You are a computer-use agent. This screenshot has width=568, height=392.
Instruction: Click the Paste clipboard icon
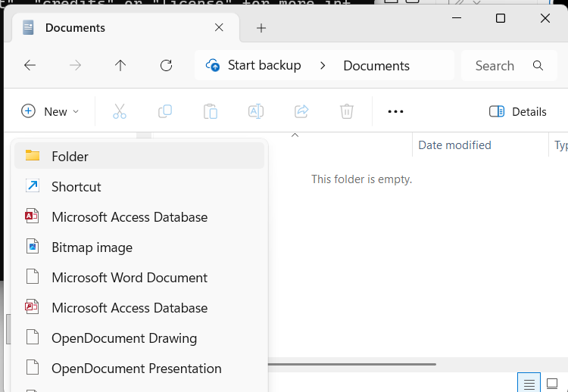click(x=211, y=111)
